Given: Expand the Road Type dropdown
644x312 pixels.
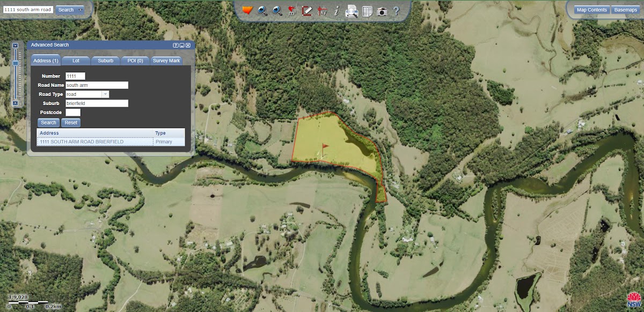Looking at the screenshot, I should [105, 94].
